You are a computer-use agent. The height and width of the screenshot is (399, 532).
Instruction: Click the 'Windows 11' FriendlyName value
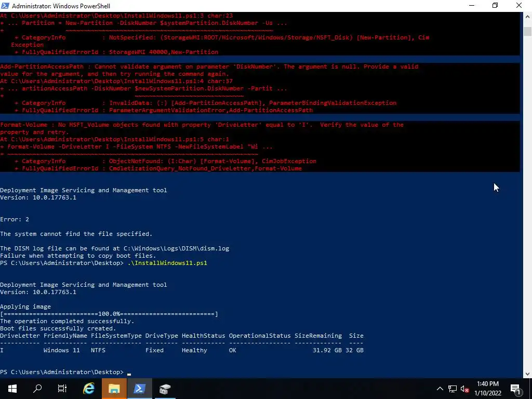[61, 350]
